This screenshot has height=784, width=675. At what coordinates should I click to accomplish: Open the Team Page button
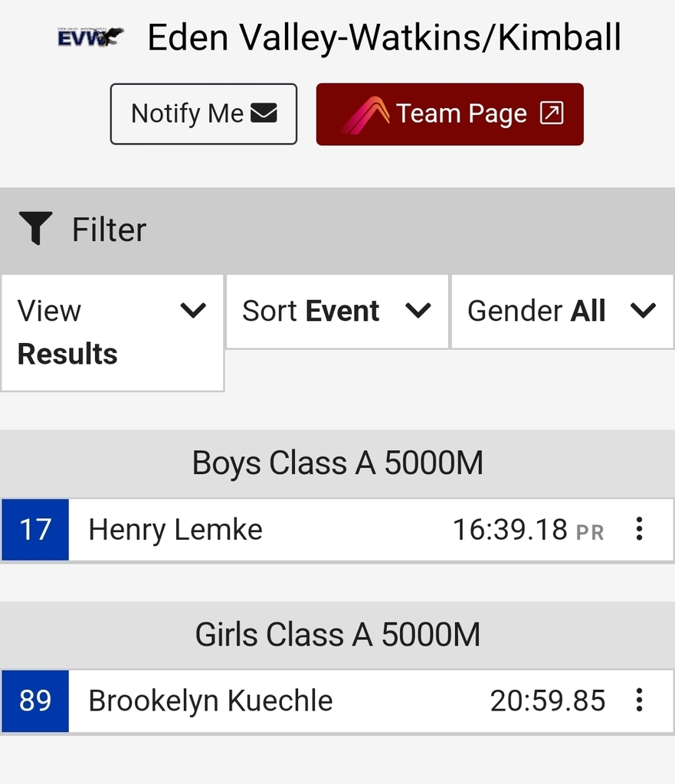pyautogui.click(x=450, y=114)
